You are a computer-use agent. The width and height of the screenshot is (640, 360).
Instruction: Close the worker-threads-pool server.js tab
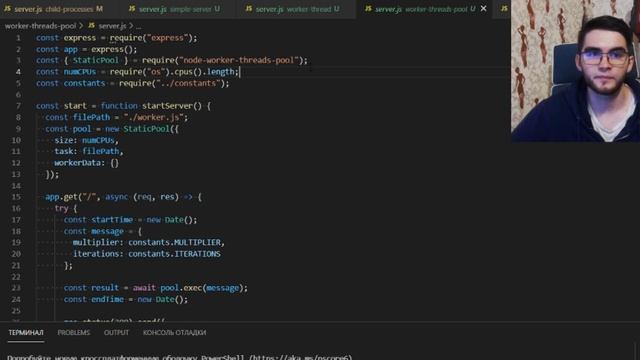[484, 9]
